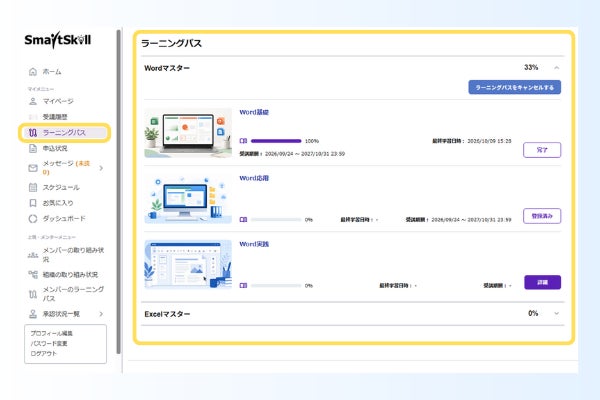The height and width of the screenshot is (400, 600).
Task: Click the Wordマスター heading
Action: point(167,68)
